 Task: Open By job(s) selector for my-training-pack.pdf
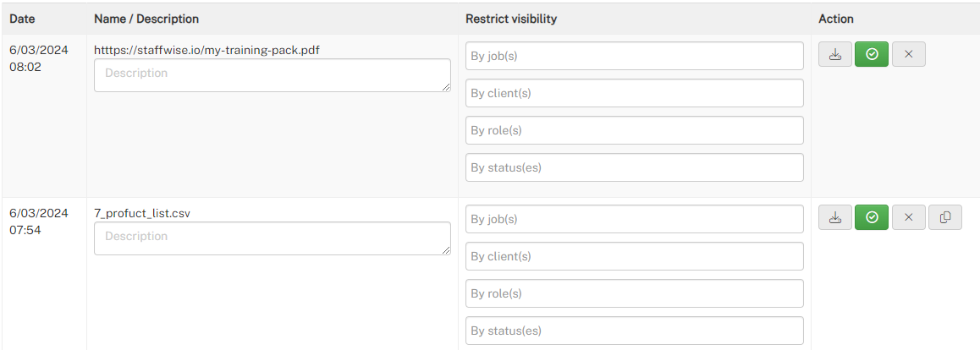click(x=635, y=56)
